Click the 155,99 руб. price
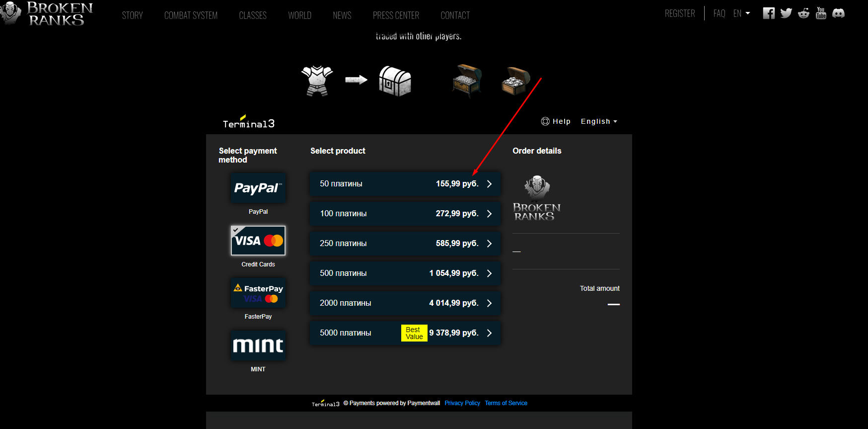This screenshot has height=429, width=868. [457, 184]
